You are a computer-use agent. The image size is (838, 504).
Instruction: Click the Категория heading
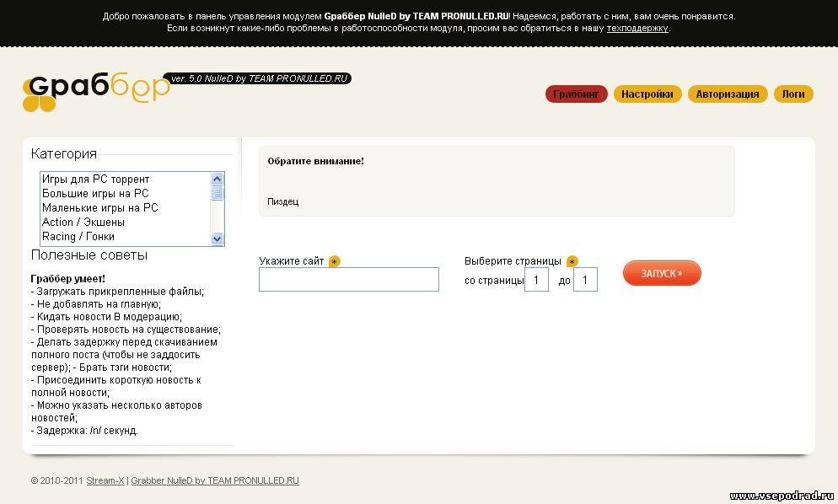coord(64,154)
